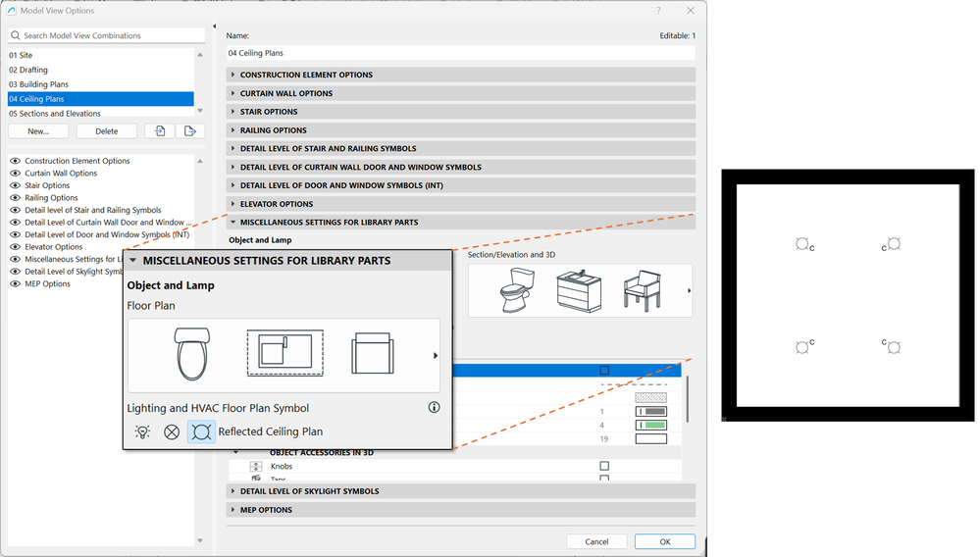Click the help question mark icon
Viewport: 980px width, 557px height.
coord(658,11)
